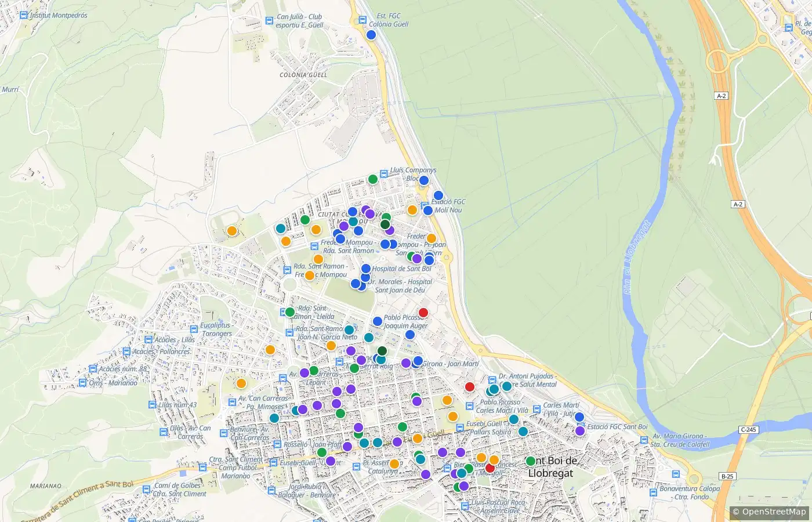The width and height of the screenshot is (812, 522).
Task: Select the Av. Can Carreras - Pg. Mimoses bus icon
Action: [232, 403]
